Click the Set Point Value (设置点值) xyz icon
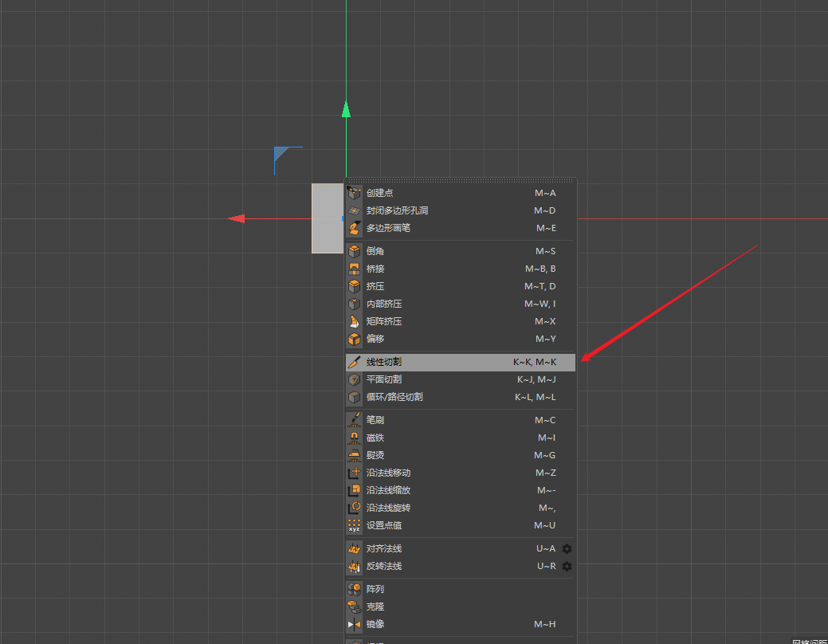828x644 pixels. coord(355,525)
